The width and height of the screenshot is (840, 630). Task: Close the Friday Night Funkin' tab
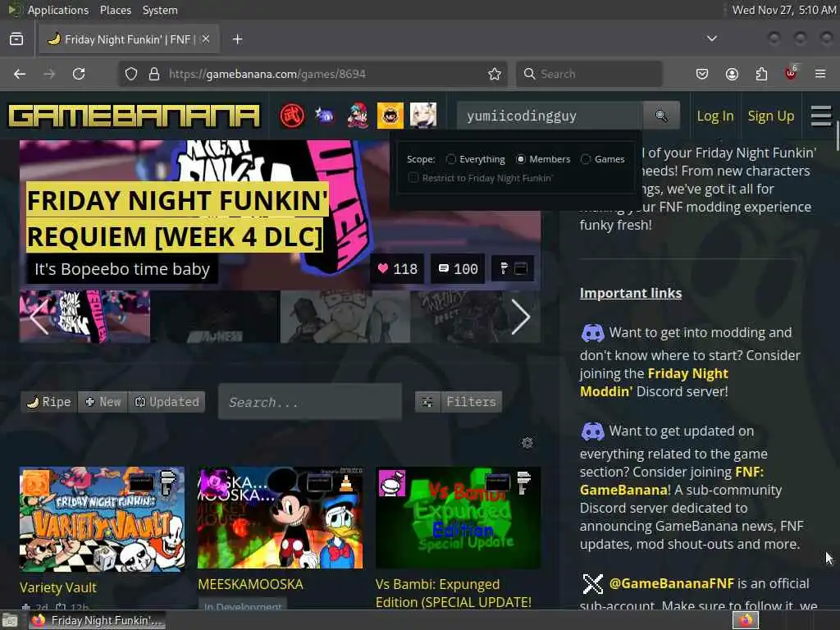tap(206, 39)
